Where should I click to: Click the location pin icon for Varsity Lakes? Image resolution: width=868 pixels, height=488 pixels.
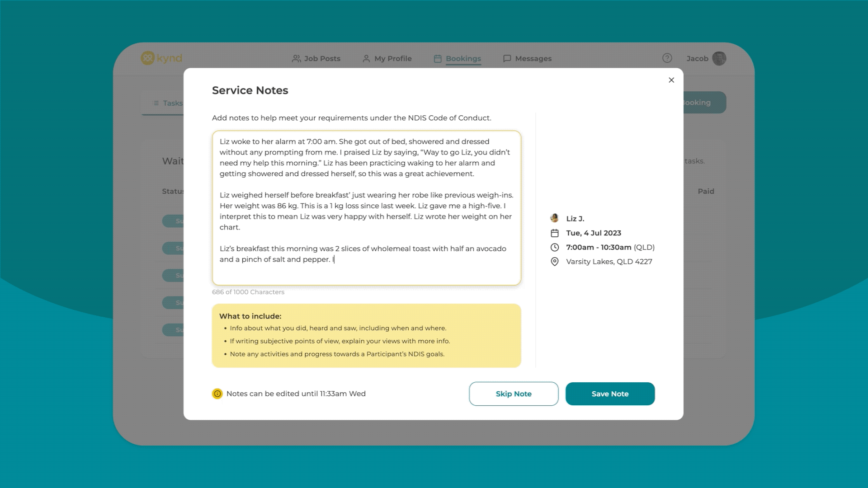(x=555, y=262)
